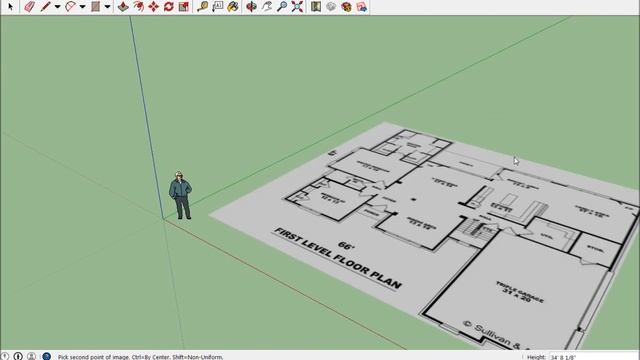Image resolution: width=640 pixels, height=360 pixels.
Task: Open the Line tool dropdown arrow
Action: [x=58, y=7]
